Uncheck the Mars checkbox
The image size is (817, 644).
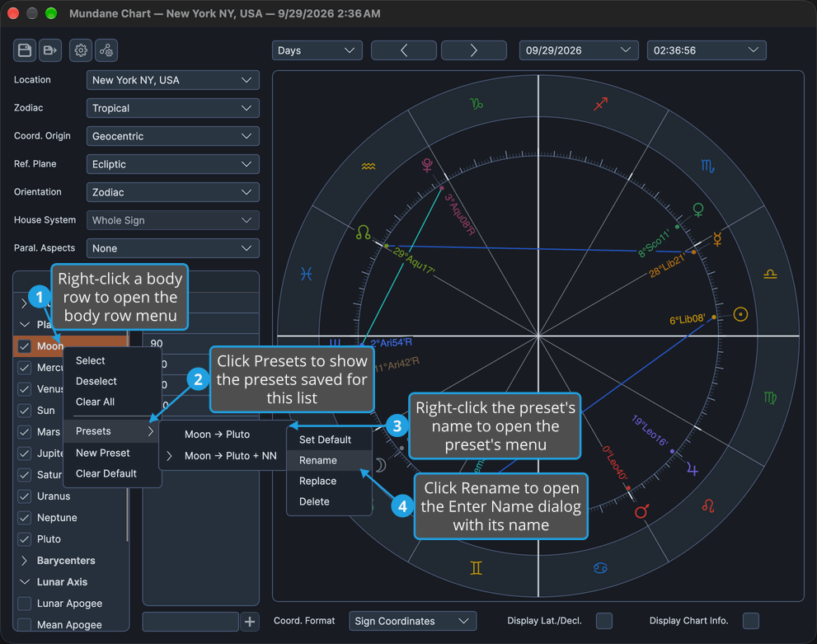click(25, 432)
